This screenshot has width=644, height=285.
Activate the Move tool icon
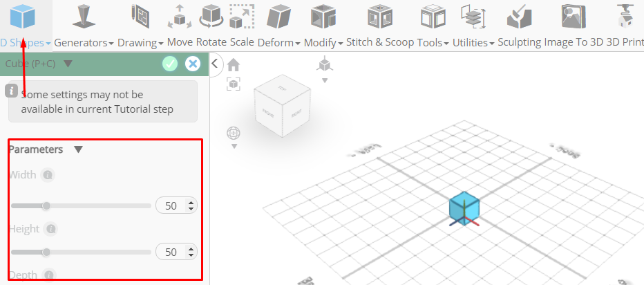(180, 17)
